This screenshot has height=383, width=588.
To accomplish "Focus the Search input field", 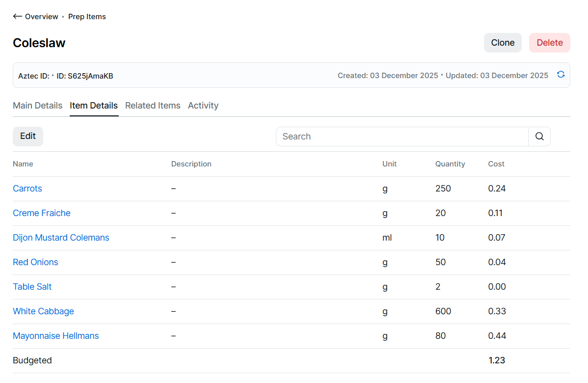I will pos(401,137).
